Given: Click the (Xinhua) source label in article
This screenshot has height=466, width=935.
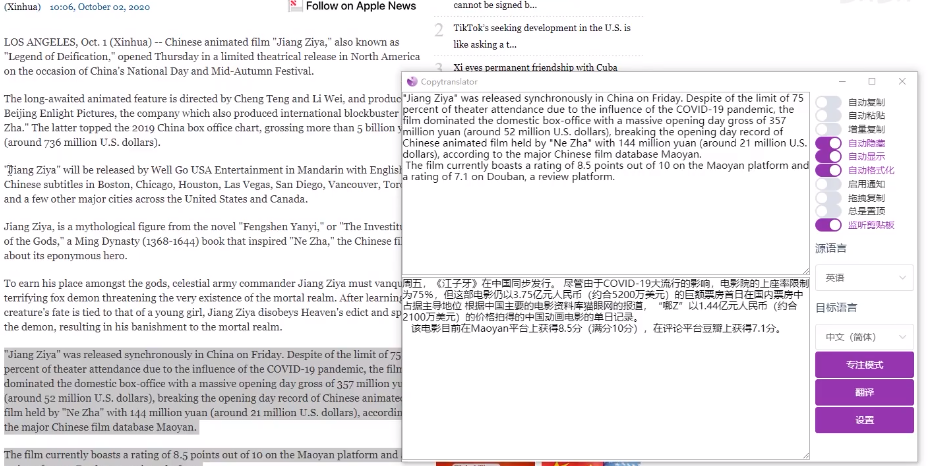Looking at the screenshot, I should click(23, 7).
